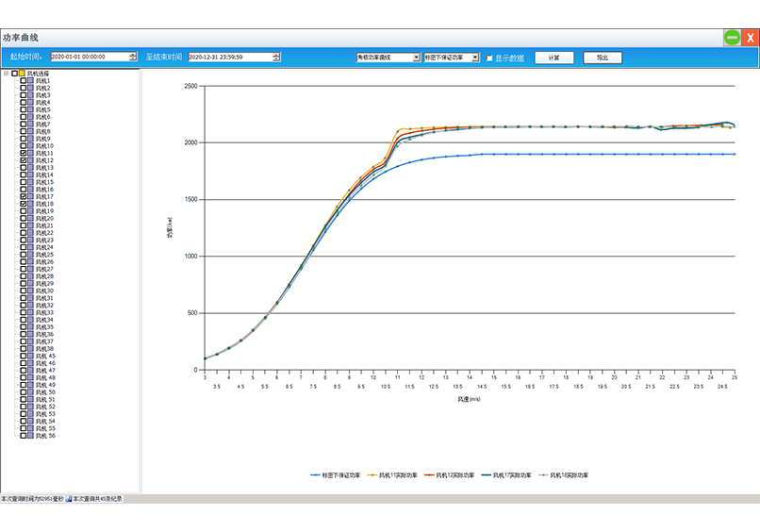Image resolution: width=760 pixels, height=532 pixels.
Task: Click the blue icon next to 风机27
Action: pos(30,269)
